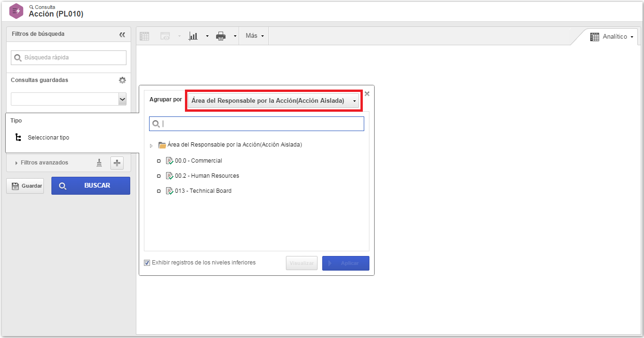This screenshot has width=644, height=338.
Task: Click the Búsqueda rápida input field
Action: [68, 58]
